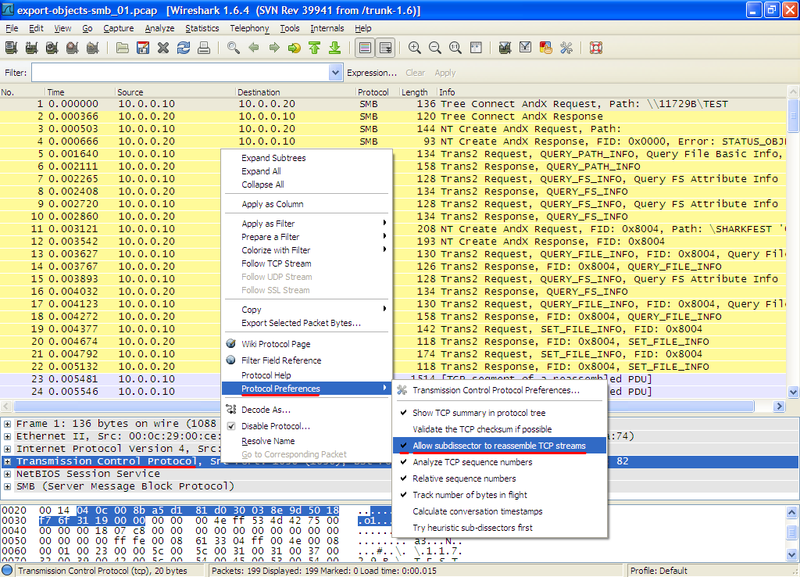Expand the NetBIOS Session Service node
The width and height of the screenshot is (800, 577).
point(7,473)
